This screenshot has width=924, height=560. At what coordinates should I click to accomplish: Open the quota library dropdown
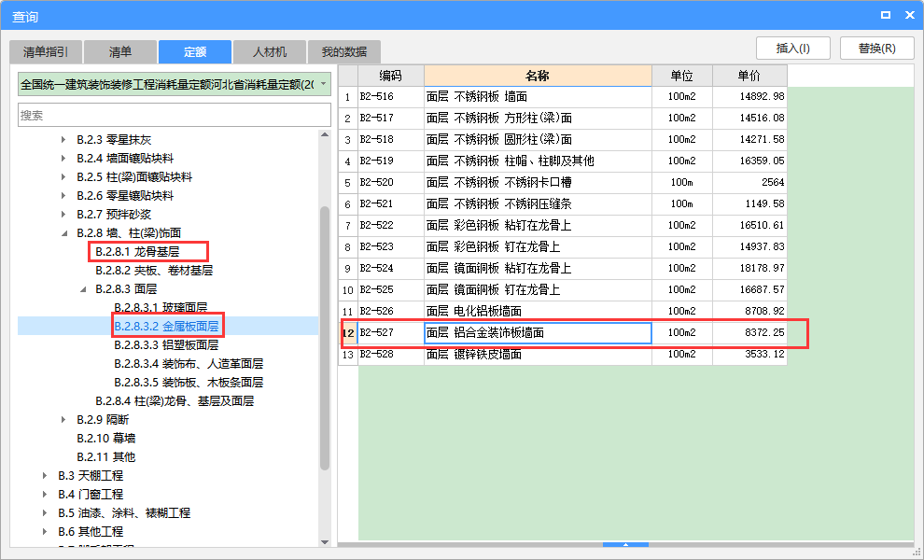[x=324, y=84]
